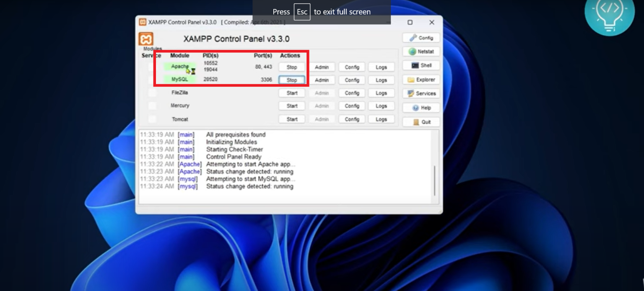Toggle the FileZilla service checkbox

[x=152, y=93]
